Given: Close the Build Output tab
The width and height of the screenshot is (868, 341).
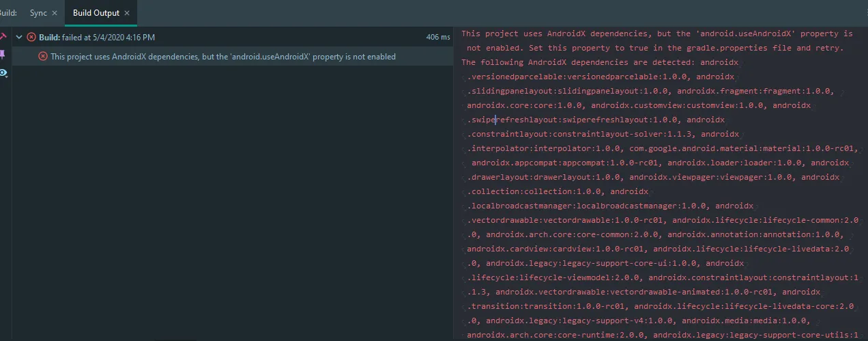Looking at the screenshot, I should pyautogui.click(x=127, y=13).
